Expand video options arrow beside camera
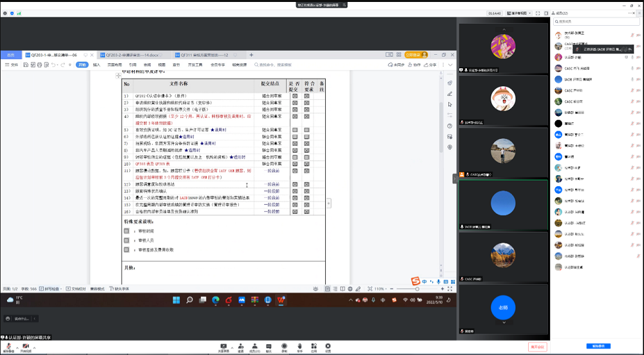 pyautogui.click(x=35, y=348)
